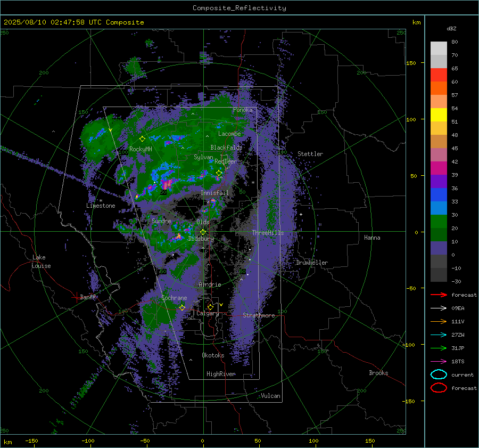Click the cyan current ellipse in legend

click(439, 374)
